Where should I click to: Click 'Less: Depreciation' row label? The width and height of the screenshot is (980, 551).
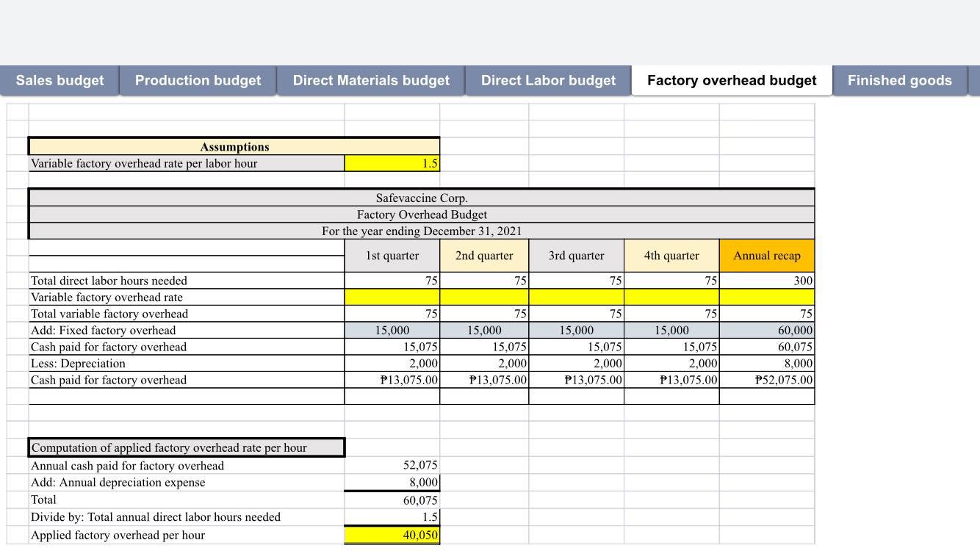(187, 364)
